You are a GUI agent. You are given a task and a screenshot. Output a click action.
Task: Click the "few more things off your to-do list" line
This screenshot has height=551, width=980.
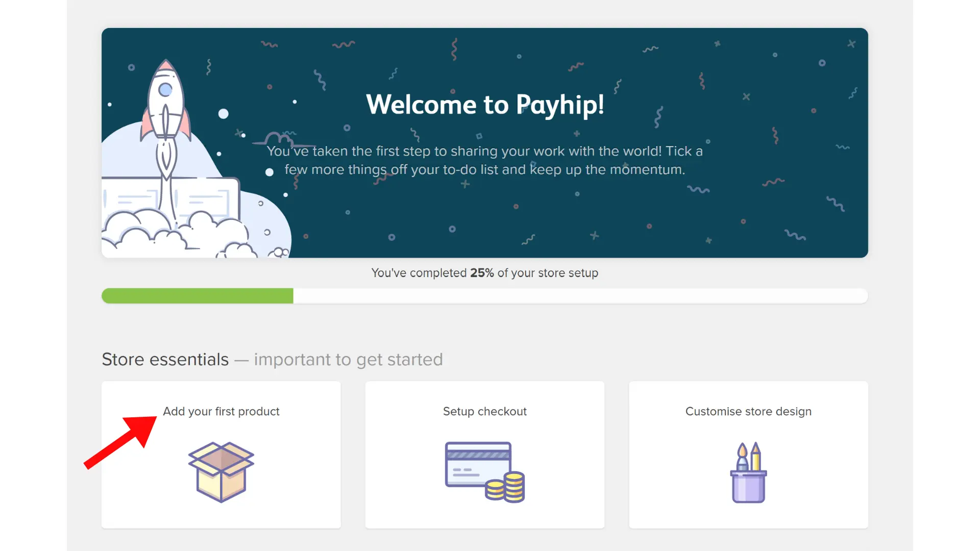(x=484, y=169)
